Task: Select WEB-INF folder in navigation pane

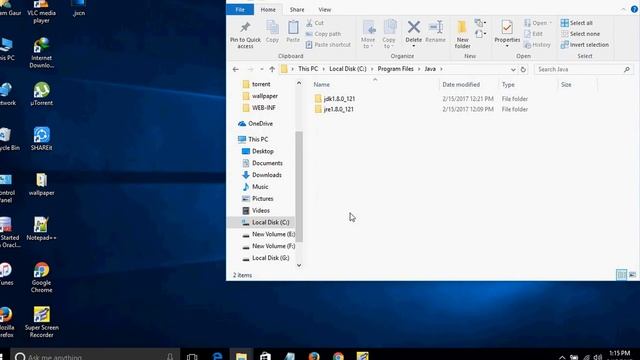Action: tap(264, 108)
